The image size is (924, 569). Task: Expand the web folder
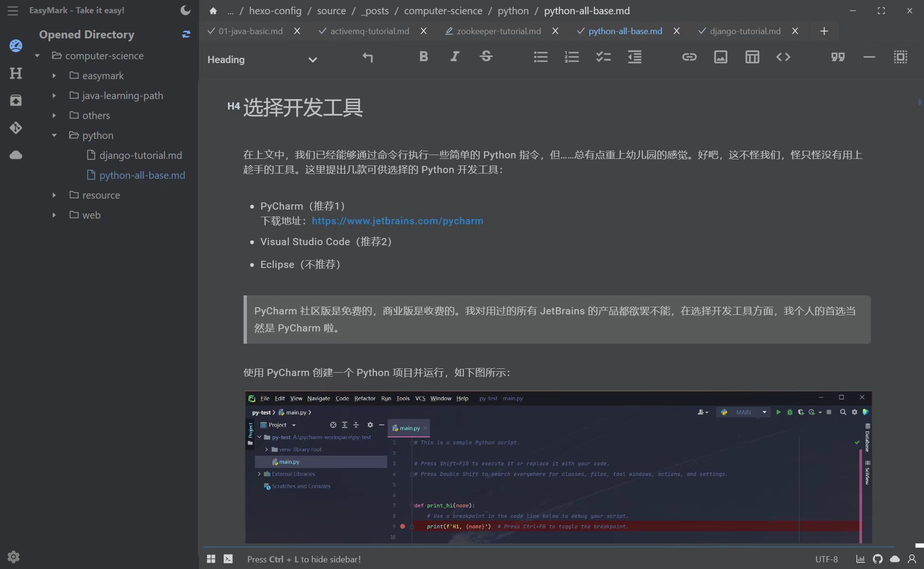tap(54, 215)
